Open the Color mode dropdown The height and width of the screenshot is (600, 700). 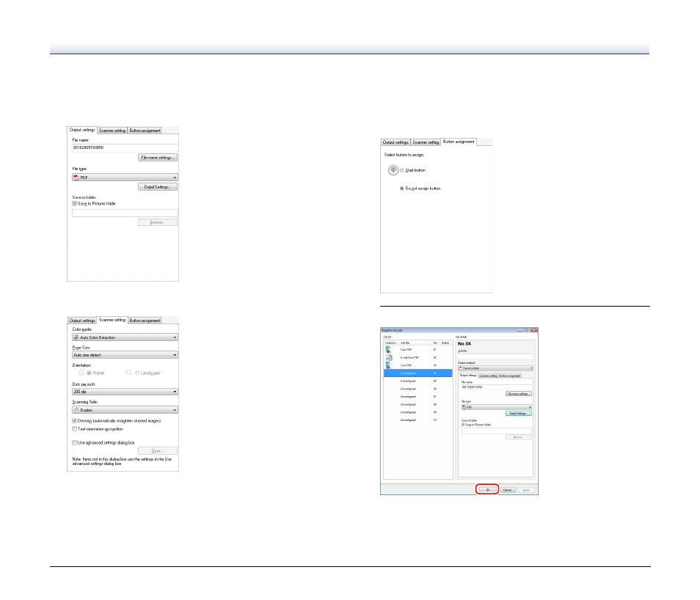point(125,337)
